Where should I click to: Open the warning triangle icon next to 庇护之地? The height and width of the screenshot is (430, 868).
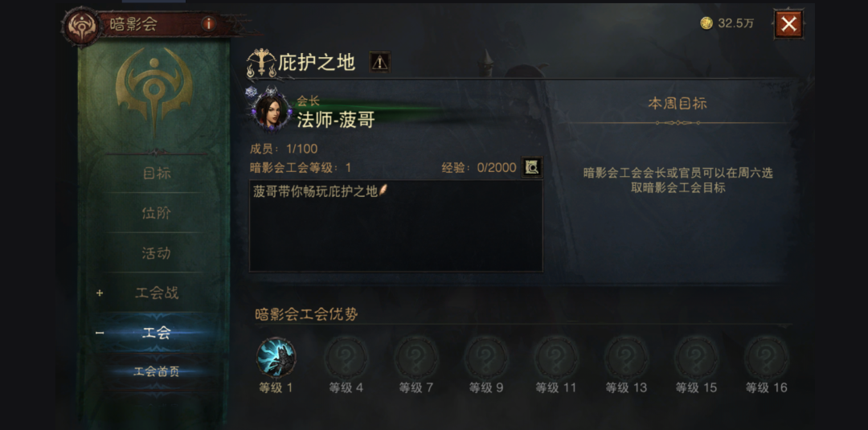point(379,62)
